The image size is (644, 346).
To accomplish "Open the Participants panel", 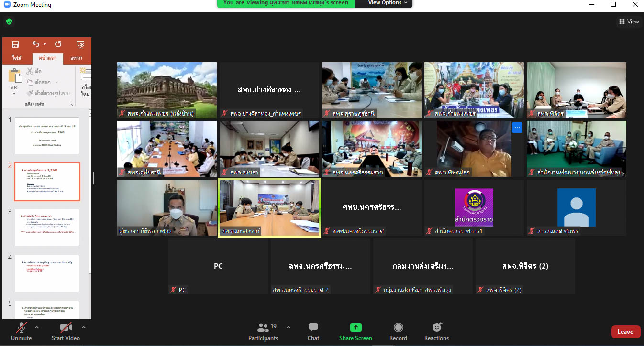I will pos(263,331).
